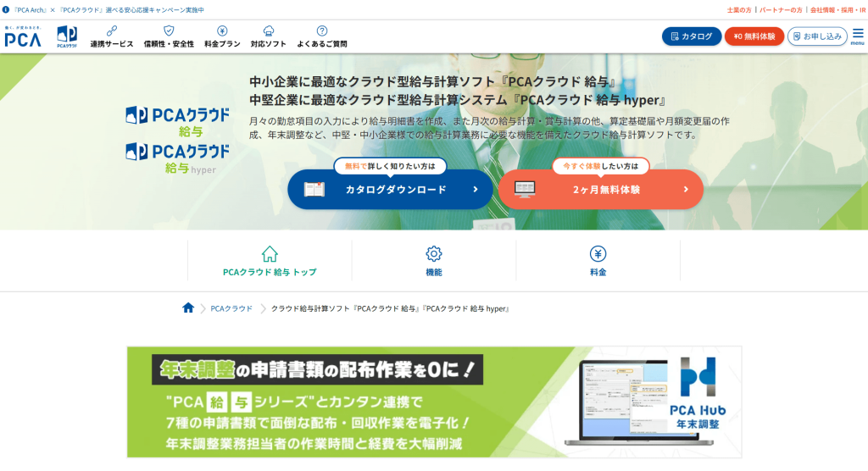Click the yen circle icon above 料金
Screen dimensions: 868x471
coord(598,253)
